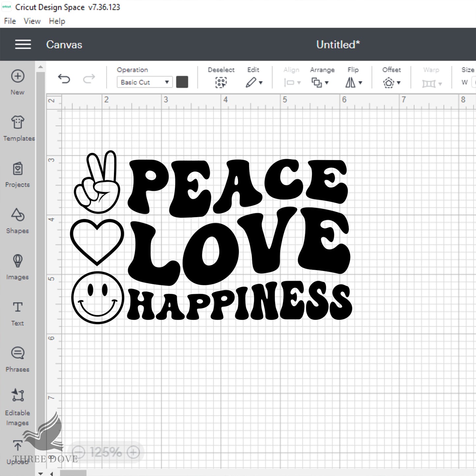Expand the Edit dropdown arrow
The width and height of the screenshot is (476, 476).
tap(261, 83)
